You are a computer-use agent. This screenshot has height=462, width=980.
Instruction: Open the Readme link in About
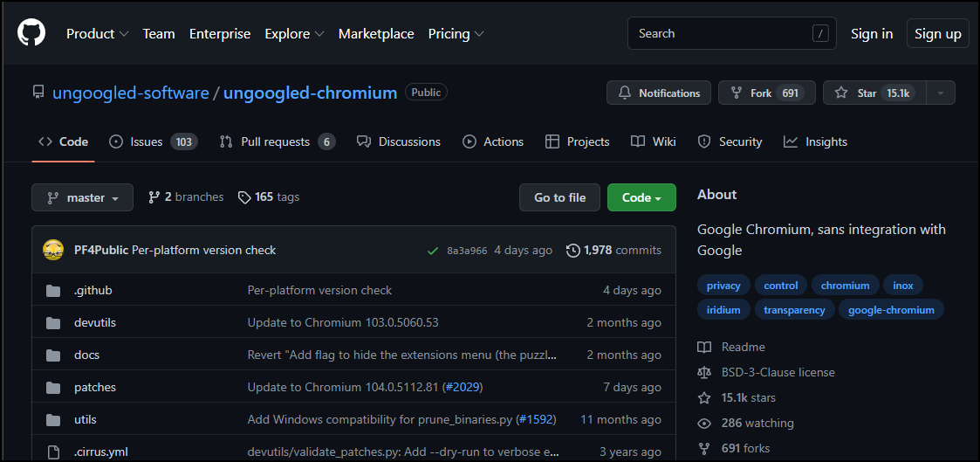coord(744,347)
